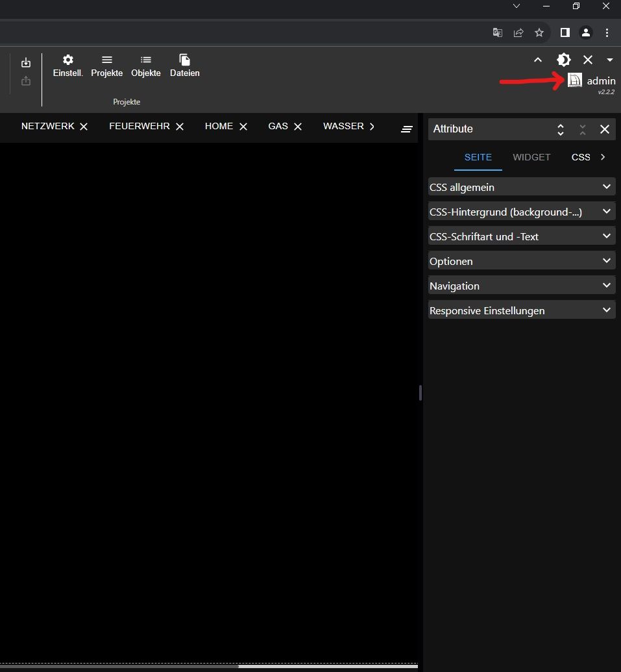
Task: Open the Objekte browser
Action: [145, 66]
